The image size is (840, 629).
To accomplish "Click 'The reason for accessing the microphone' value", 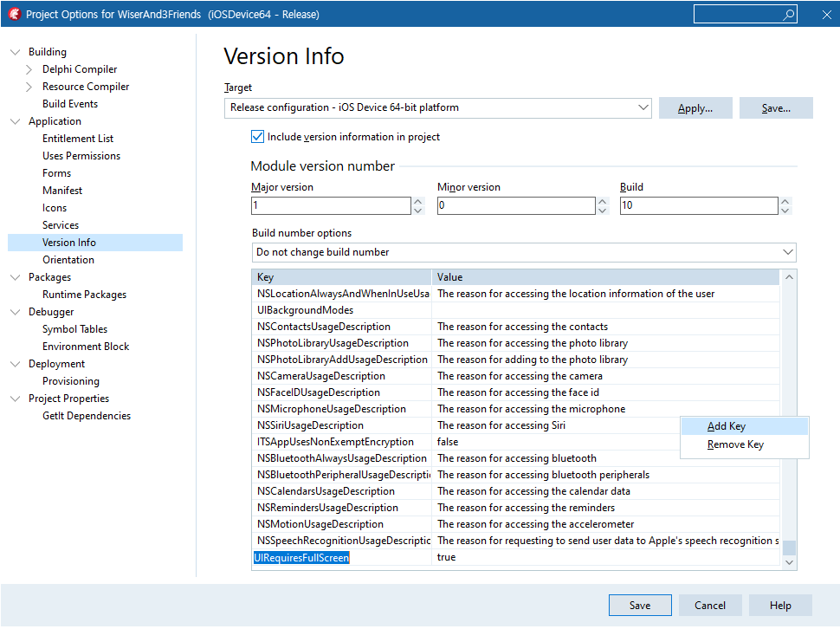I will coord(532,409).
